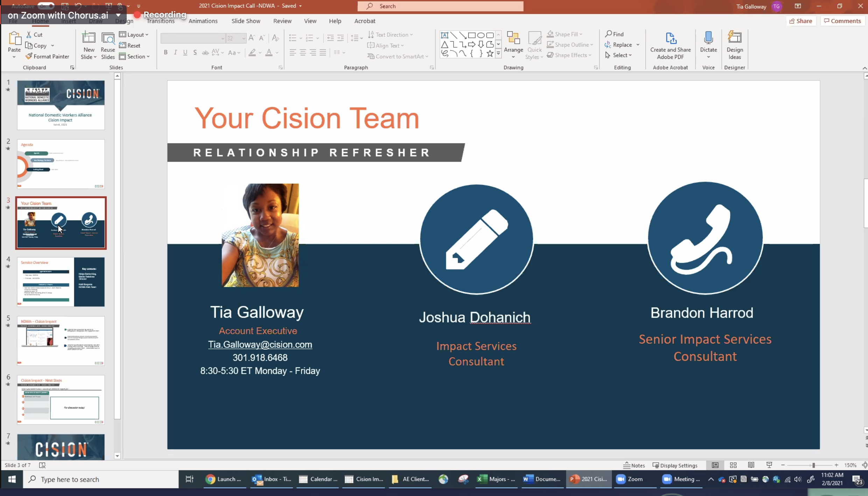Click the ribbon Search box
Viewport: 868px width, 496px height.
point(440,6)
